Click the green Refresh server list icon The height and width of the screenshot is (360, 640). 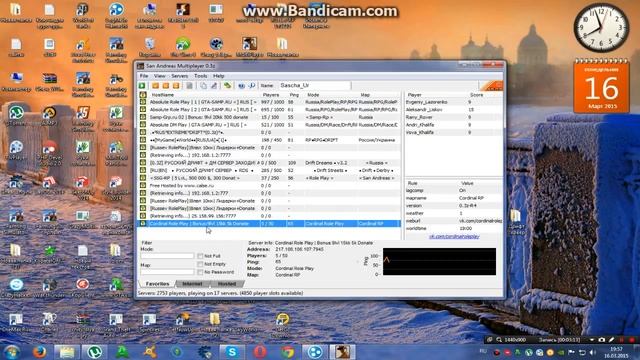tap(227, 86)
